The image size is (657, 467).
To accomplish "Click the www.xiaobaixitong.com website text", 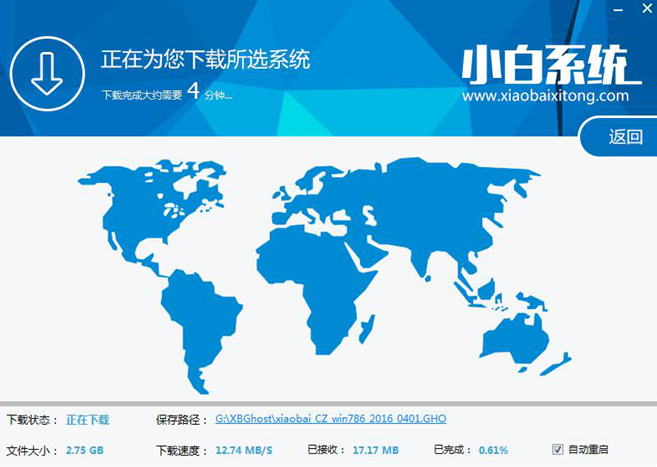I will (545, 95).
